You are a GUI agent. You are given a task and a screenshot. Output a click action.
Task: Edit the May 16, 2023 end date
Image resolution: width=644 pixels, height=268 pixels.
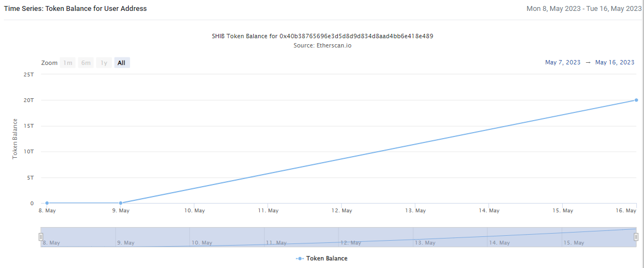[615, 62]
